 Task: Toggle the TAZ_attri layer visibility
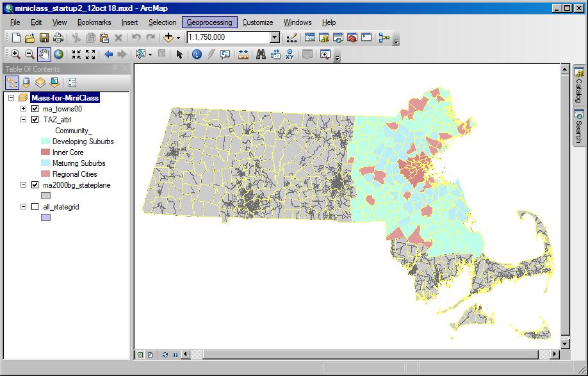point(35,120)
